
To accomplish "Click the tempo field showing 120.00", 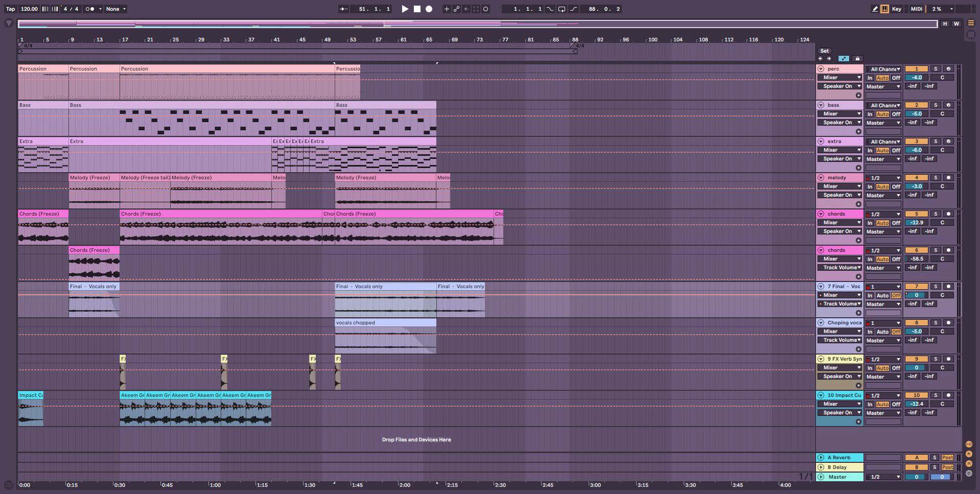I will [x=29, y=9].
